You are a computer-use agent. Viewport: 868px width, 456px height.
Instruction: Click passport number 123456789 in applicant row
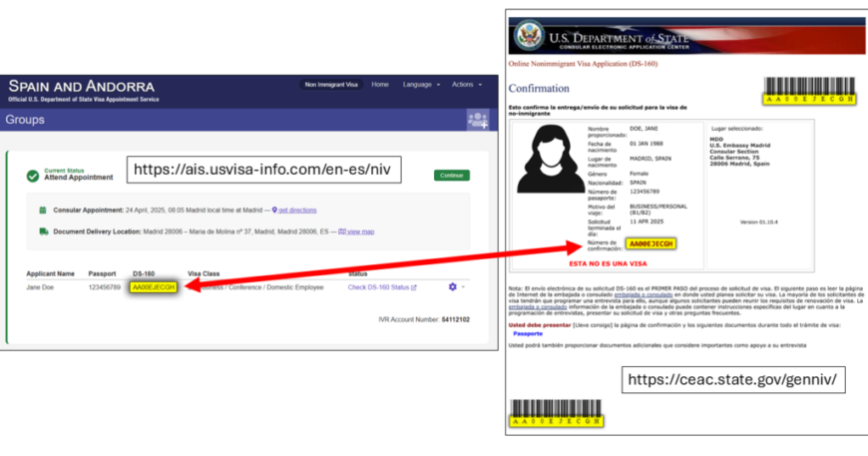click(104, 287)
